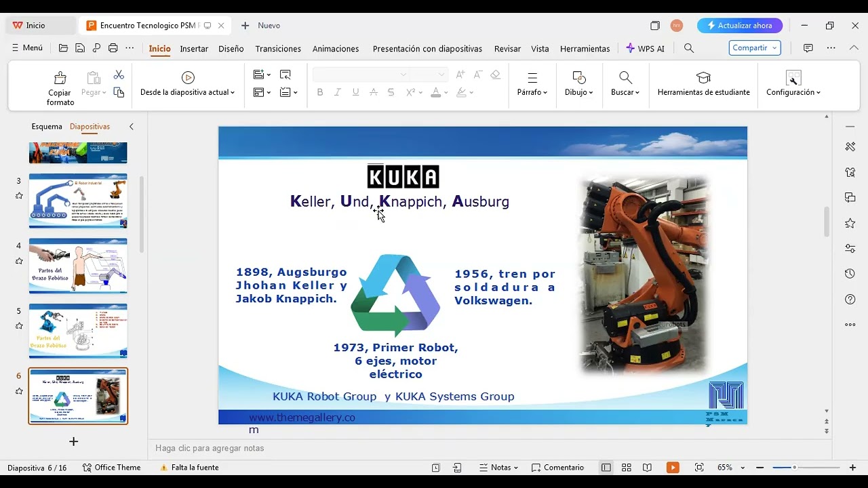Open the Notas dropdown arrow in status bar
The height and width of the screenshot is (488, 868).
pyautogui.click(x=516, y=468)
